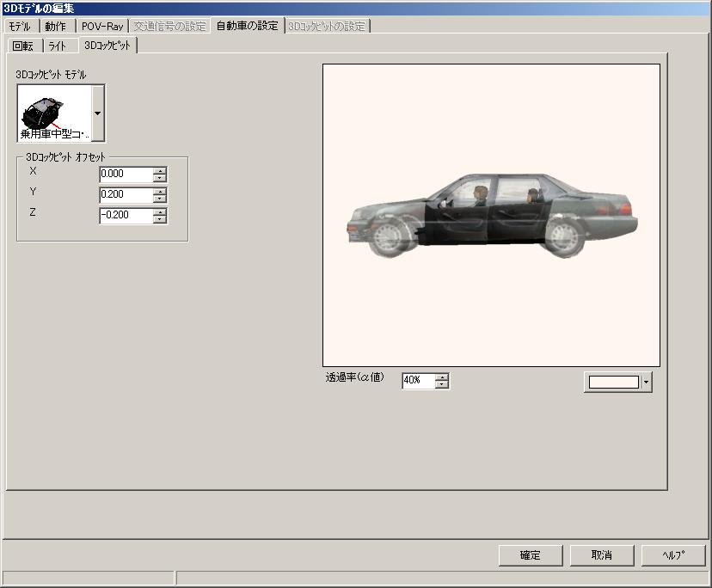Switch to the モデル tab
The width and height of the screenshot is (712, 588).
click(x=20, y=26)
